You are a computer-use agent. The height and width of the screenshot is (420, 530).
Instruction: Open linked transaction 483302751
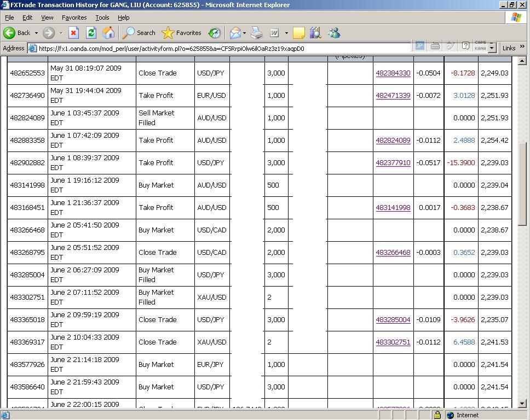(x=393, y=342)
